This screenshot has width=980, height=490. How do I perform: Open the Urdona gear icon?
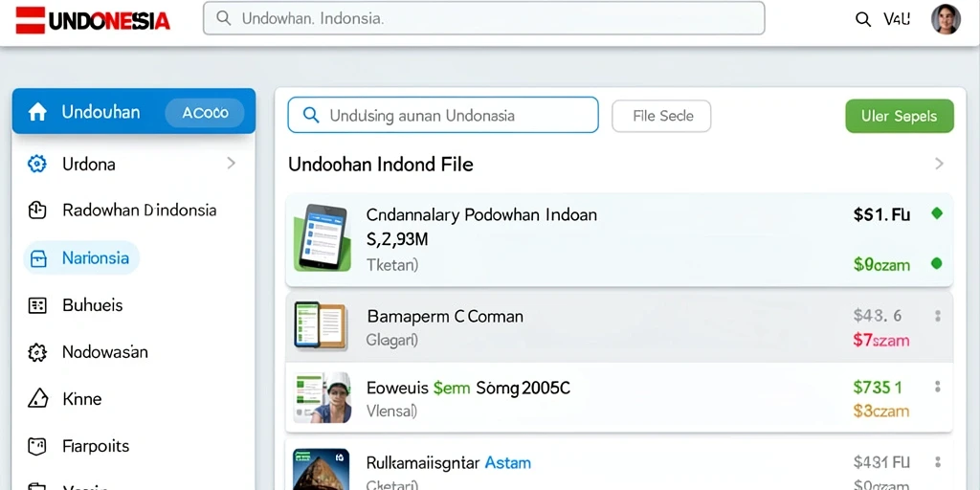pyautogui.click(x=37, y=165)
